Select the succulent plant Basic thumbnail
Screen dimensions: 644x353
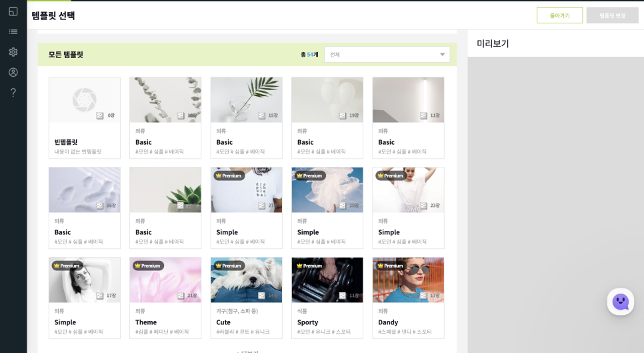(x=165, y=190)
